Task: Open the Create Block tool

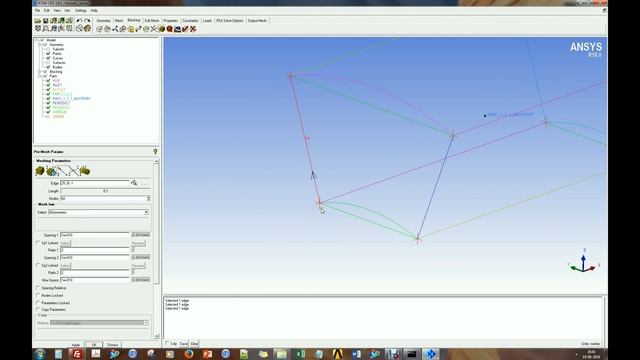Action: [x=99, y=29]
